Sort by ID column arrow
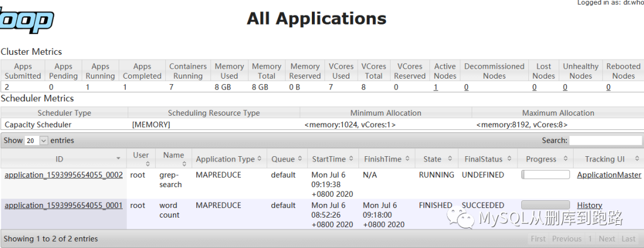Viewport: 644px width, 248px height. [118, 159]
